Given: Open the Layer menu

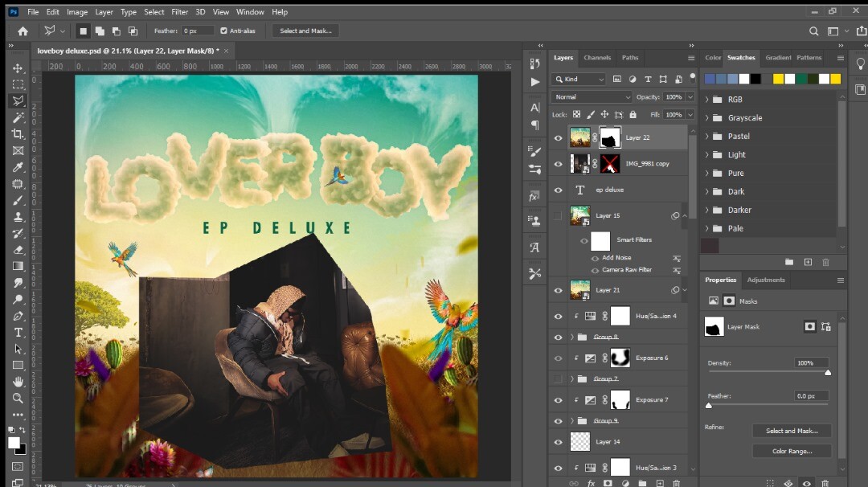Looking at the screenshot, I should tap(104, 11).
